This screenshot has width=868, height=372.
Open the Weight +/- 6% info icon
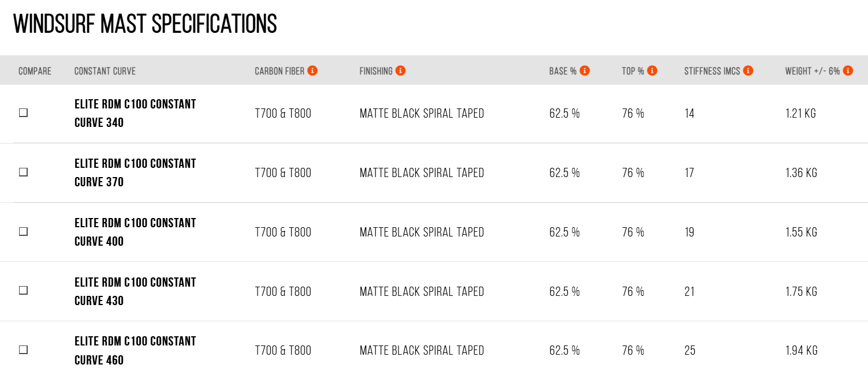coord(848,70)
